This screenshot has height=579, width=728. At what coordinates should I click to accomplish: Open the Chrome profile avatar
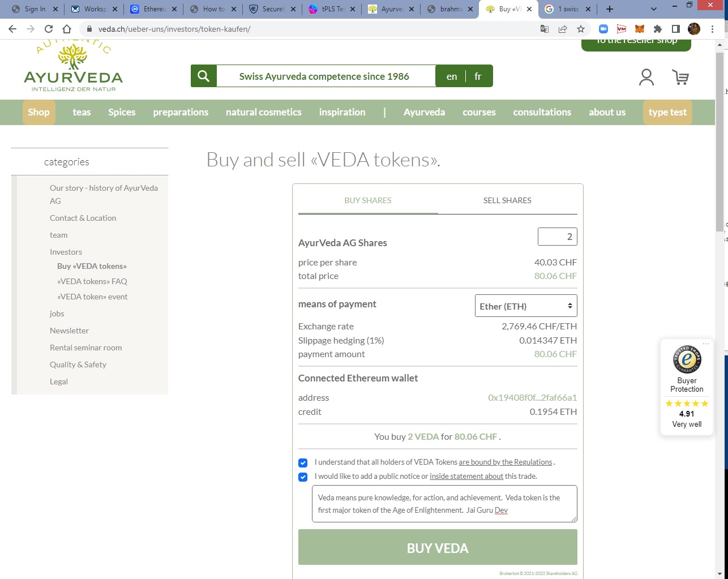(x=694, y=29)
